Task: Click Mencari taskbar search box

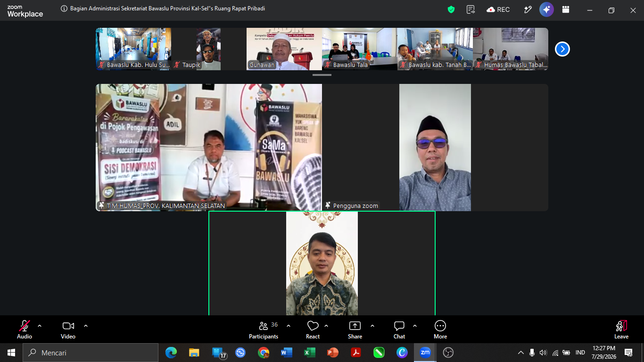Action: click(x=91, y=353)
